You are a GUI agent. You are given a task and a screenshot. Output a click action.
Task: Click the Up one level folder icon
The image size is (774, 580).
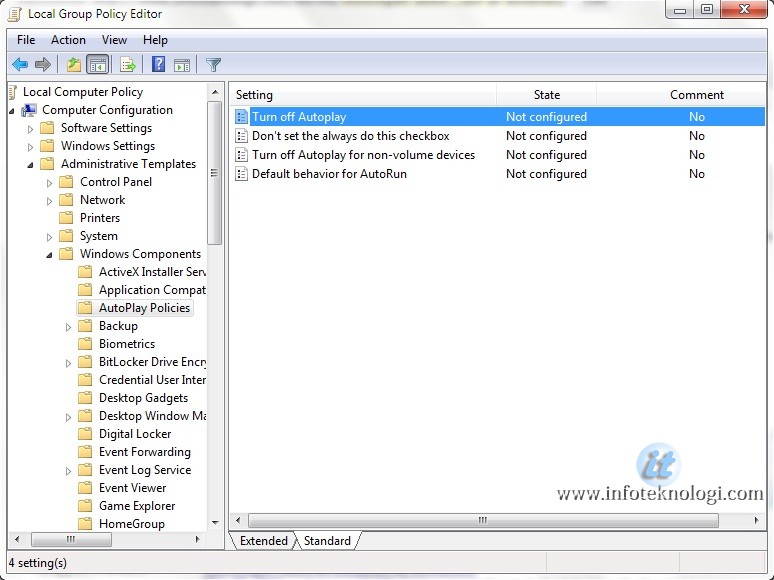point(74,65)
